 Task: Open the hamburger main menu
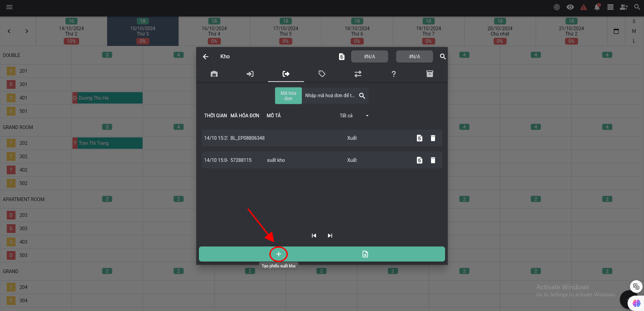tap(9, 7)
